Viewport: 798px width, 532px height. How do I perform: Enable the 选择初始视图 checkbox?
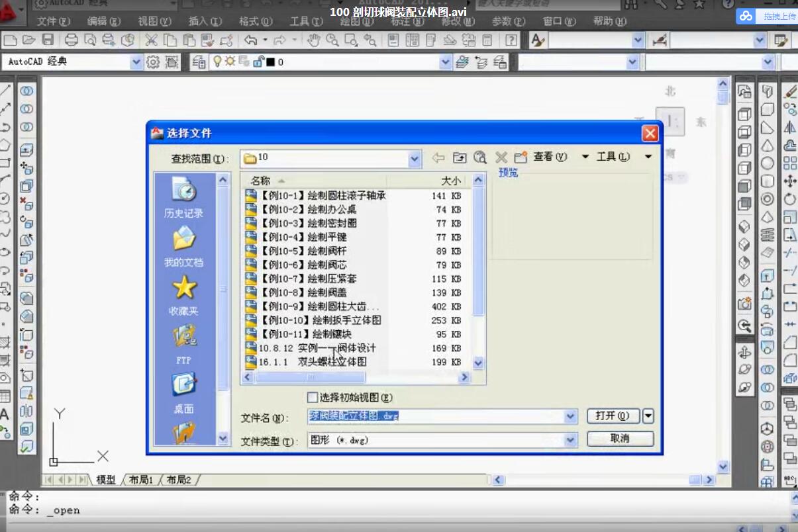[x=313, y=398]
